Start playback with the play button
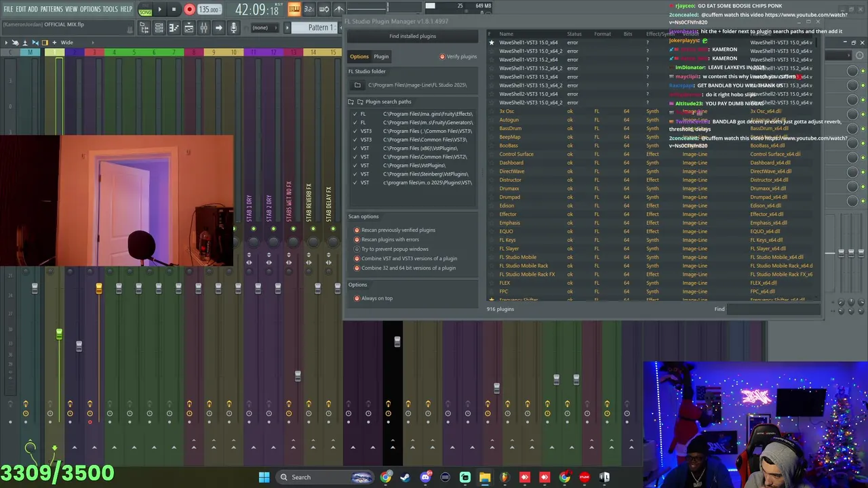 pos(159,9)
